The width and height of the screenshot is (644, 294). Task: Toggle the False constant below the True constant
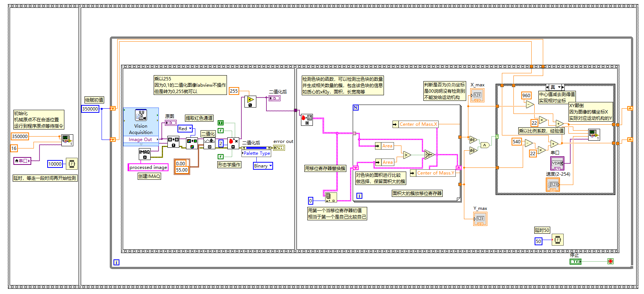(221, 131)
